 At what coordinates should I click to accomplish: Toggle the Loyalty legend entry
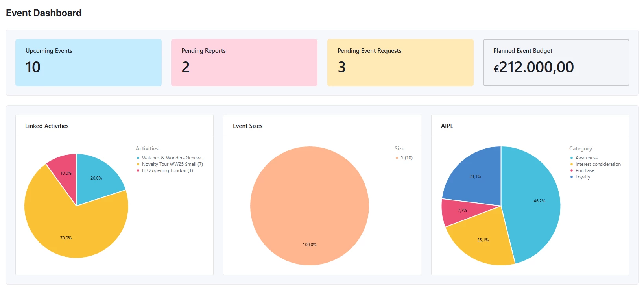tap(580, 177)
